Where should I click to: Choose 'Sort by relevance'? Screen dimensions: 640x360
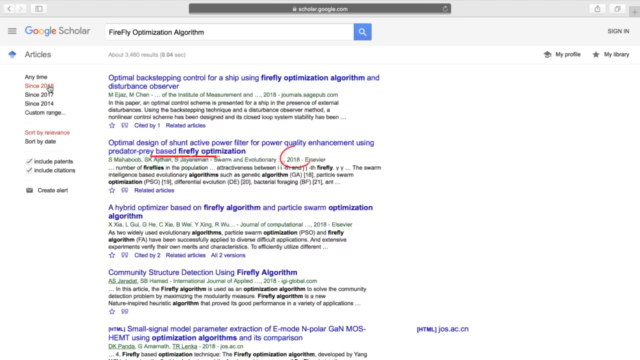pos(47,133)
